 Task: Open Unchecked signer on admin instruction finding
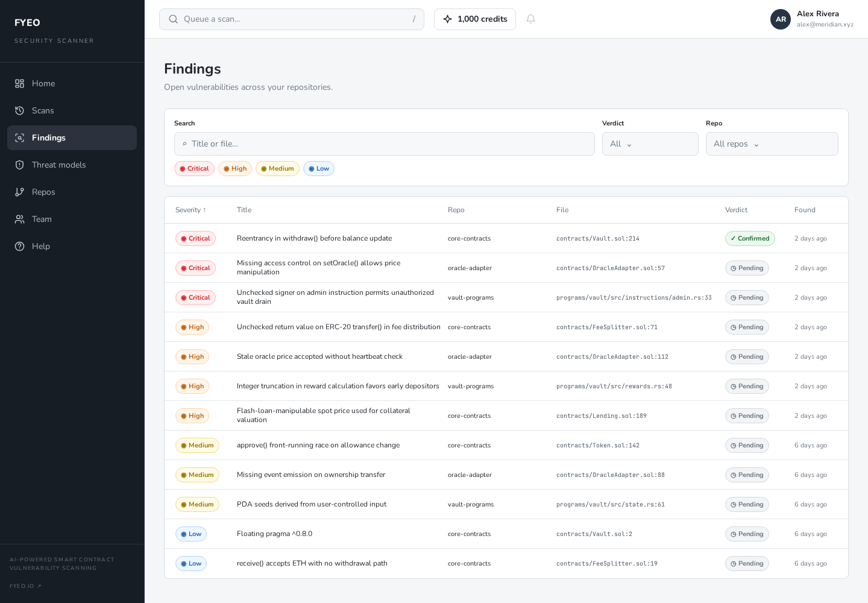point(335,297)
